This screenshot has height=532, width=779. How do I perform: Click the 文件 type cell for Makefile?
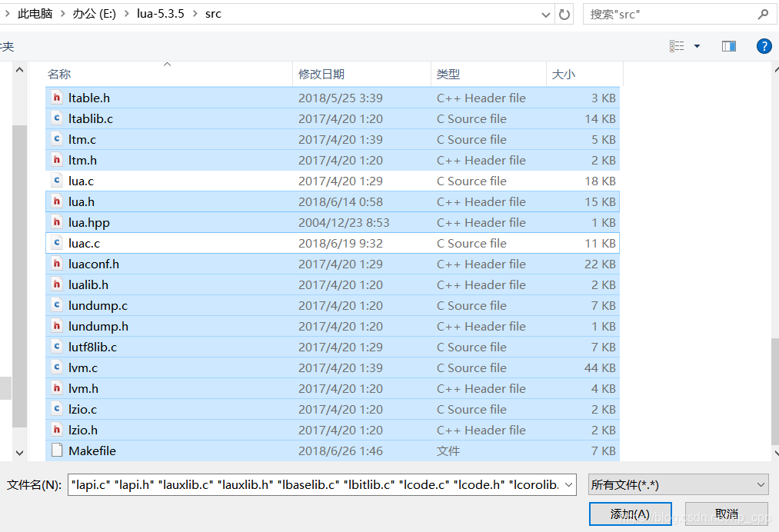(448, 451)
